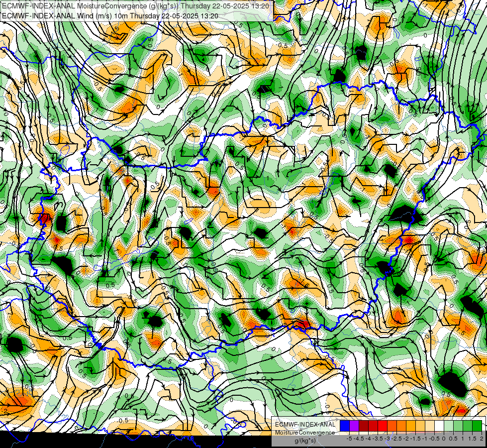The height and width of the screenshot is (448, 487).
Task: Pick the darkest green swatch ending at 2
Action: [x=477, y=426]
